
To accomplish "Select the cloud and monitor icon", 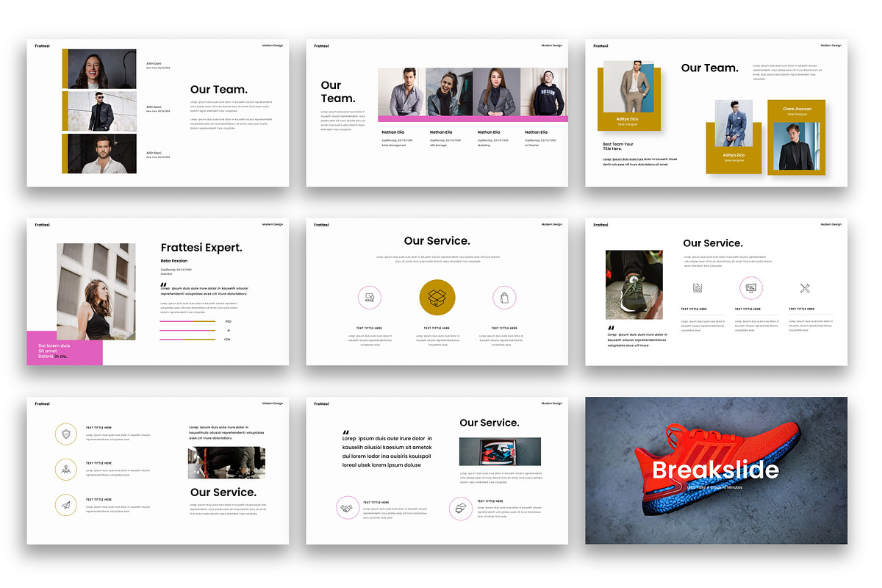I will [461, 507].
